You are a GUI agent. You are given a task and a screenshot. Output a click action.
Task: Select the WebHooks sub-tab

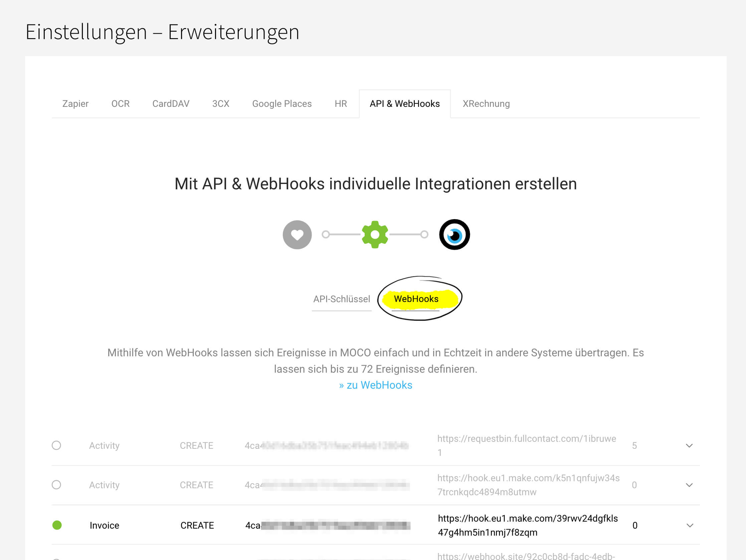click(416, 299)
